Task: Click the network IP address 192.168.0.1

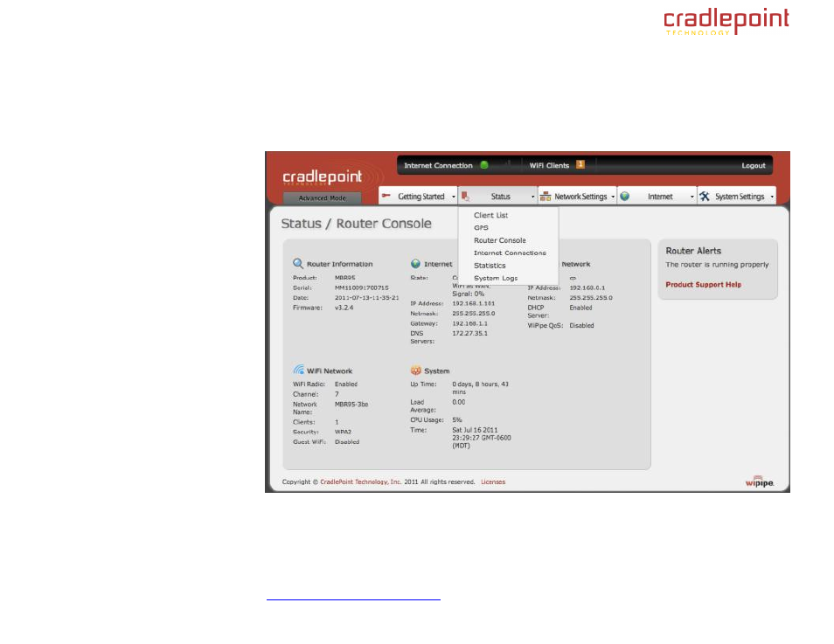Action: point(587,287)
